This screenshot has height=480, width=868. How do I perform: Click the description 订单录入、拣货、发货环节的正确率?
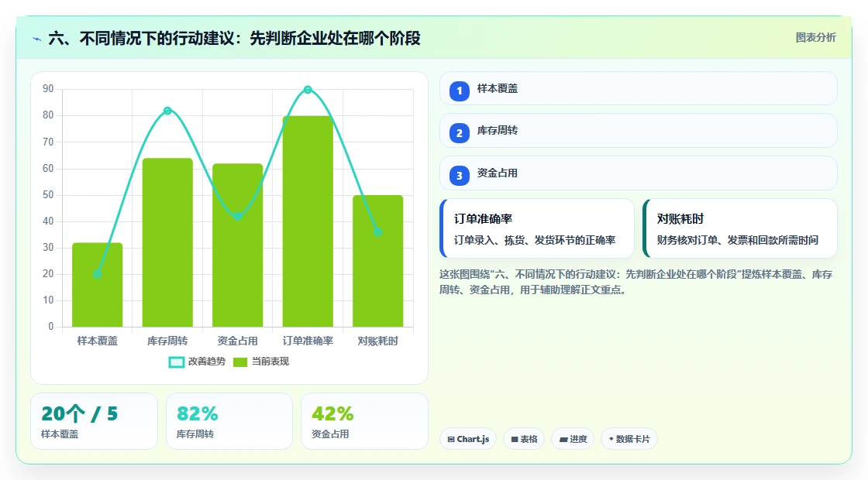pyautogui.click(x=535, y=240)
